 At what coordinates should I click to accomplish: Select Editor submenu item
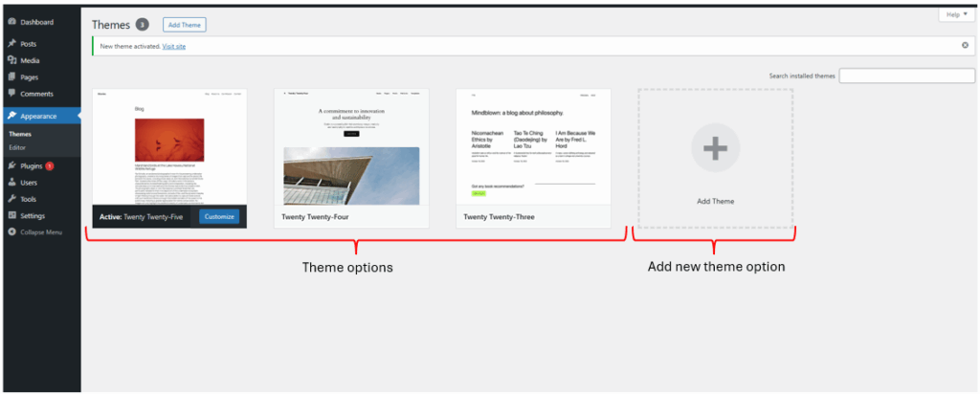click(17, 147)
